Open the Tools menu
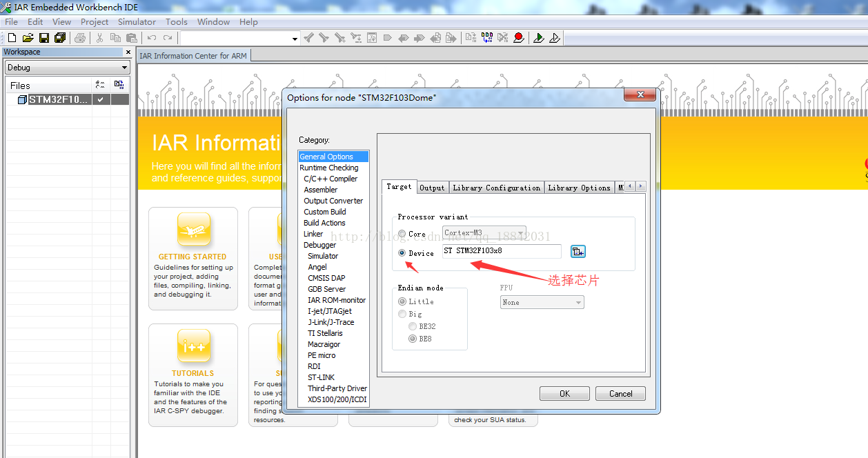This screenshot has width=868, height=458. [x=177, y=21]
